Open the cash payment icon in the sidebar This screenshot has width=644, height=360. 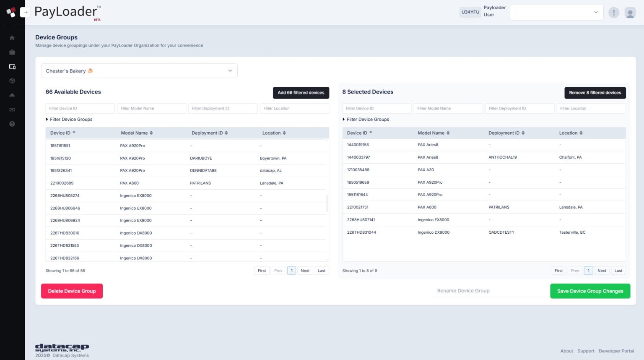(x=12, y=110)
